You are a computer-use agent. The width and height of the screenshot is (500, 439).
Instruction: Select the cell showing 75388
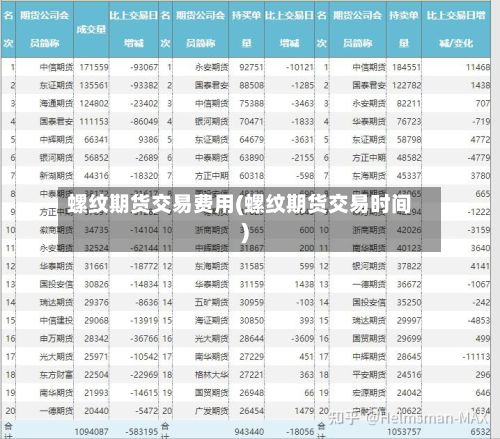[251, 103]
